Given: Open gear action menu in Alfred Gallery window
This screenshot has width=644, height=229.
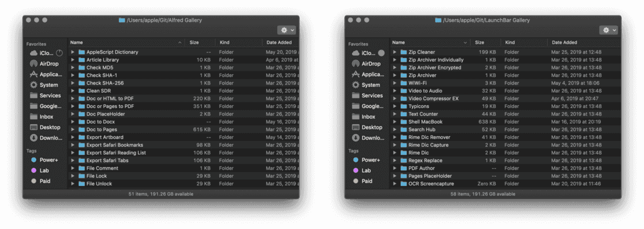Looking at the screenshot, I should point(286,30).
